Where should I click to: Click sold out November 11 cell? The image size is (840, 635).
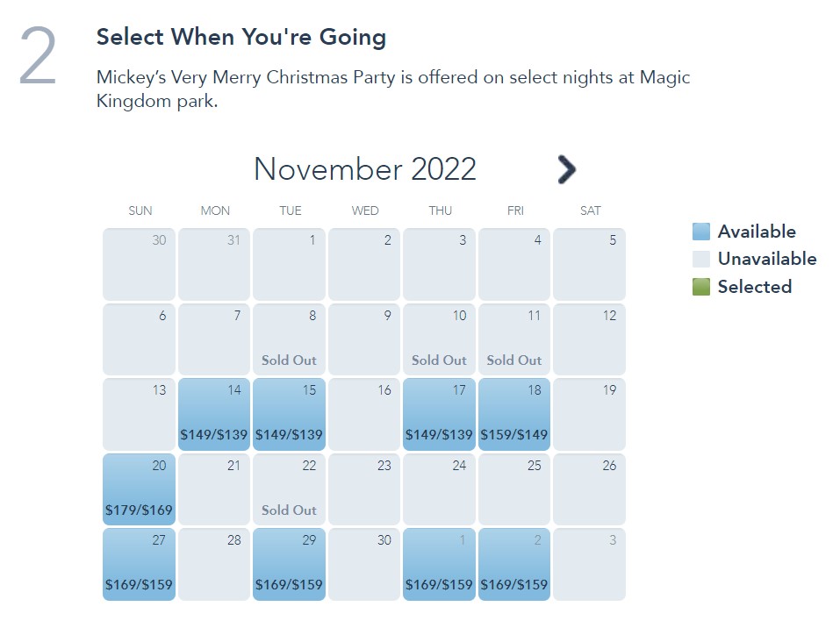click(x=514, y=339)
